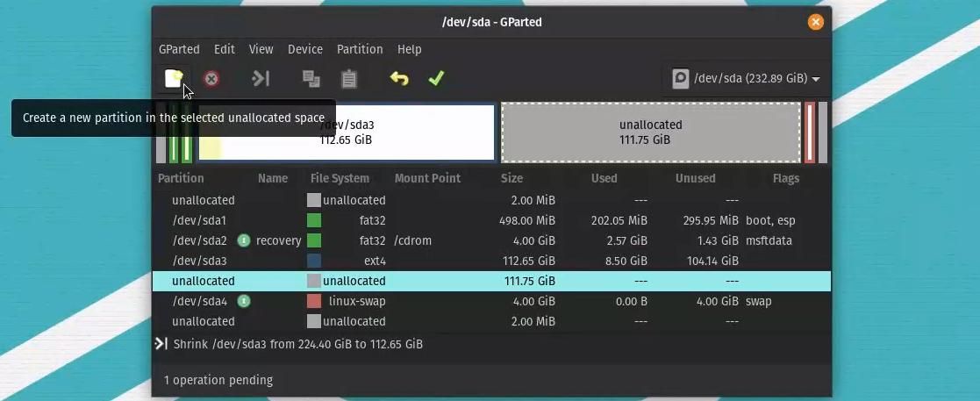This screenshot has width=980, height=401.
Task: Select pending Shrink /dev/sda3 operation entry
Action: pyautogui.click(x=297, y=344)
